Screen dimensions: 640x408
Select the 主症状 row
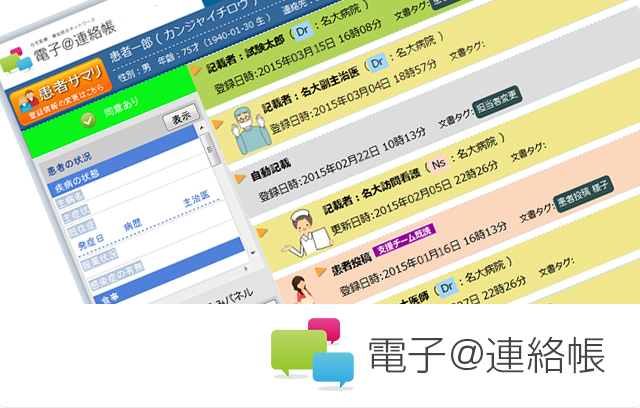click(x=76, y=214)
